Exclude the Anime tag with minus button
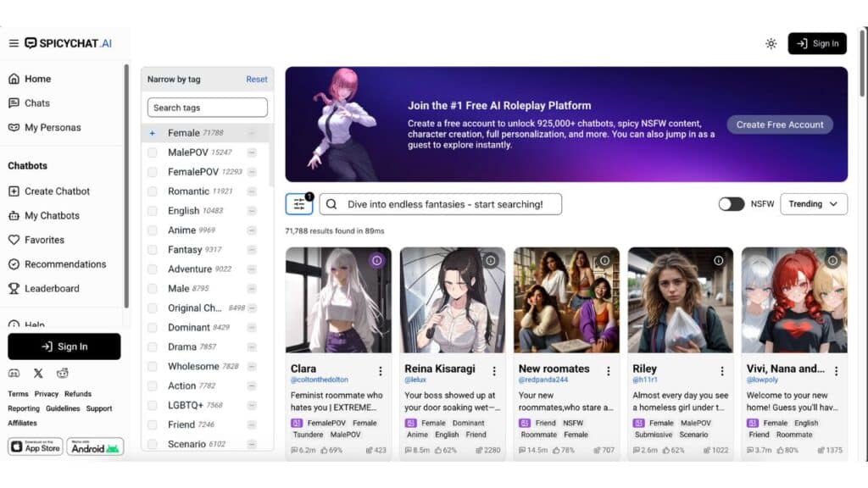 click(x=252, y=230)
